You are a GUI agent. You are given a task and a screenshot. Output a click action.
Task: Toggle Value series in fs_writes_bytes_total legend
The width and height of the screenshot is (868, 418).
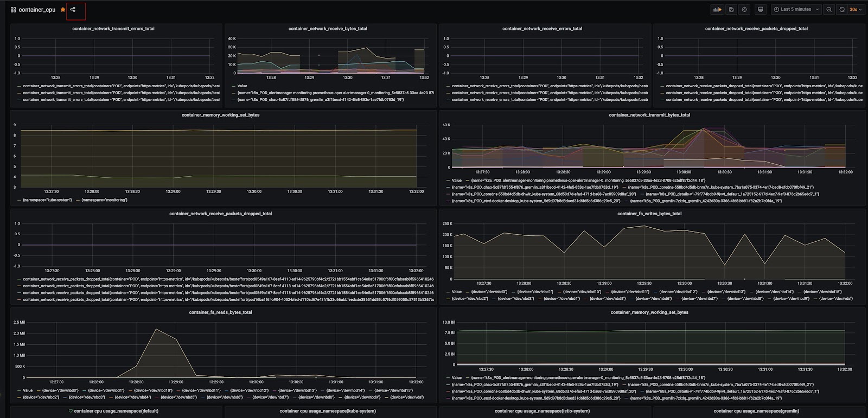point(457,292)
